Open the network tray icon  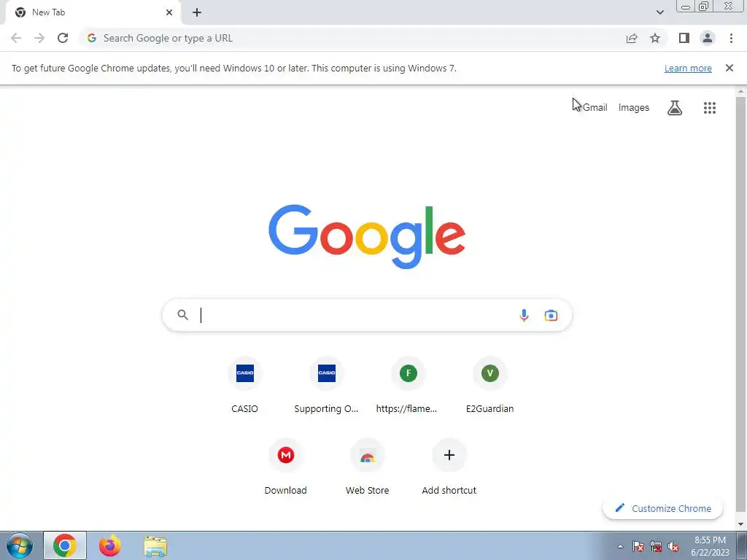[656, 546]
